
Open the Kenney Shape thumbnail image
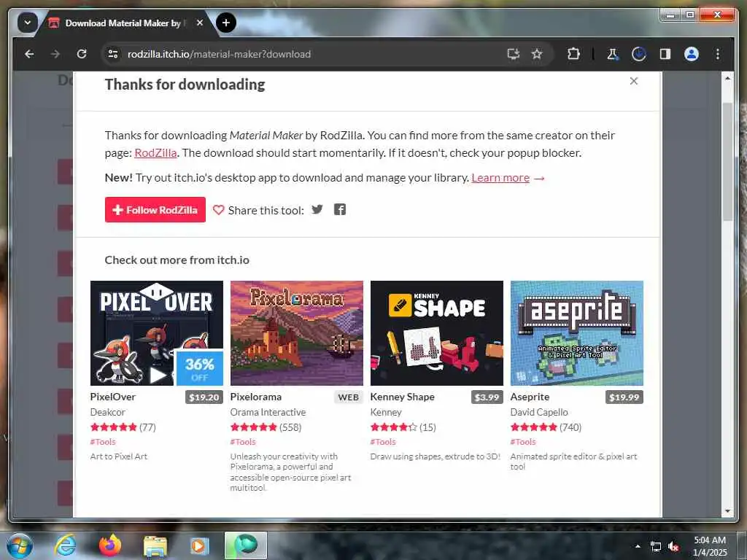click(x=437, y=332)
